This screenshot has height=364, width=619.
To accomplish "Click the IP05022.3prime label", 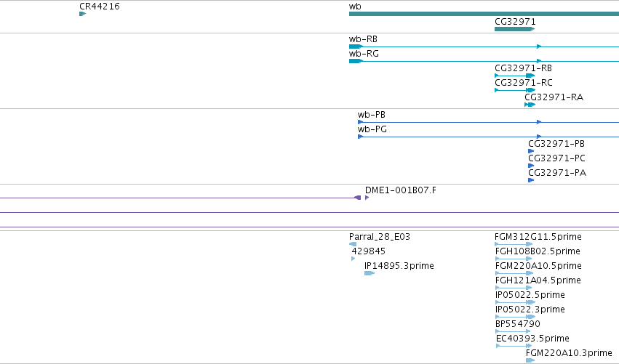I will pos(530,310).
